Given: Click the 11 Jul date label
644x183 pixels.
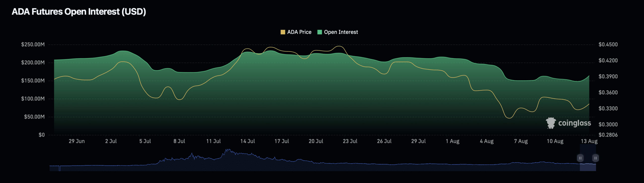Looking at the screenshot, I should pos(214,141).
